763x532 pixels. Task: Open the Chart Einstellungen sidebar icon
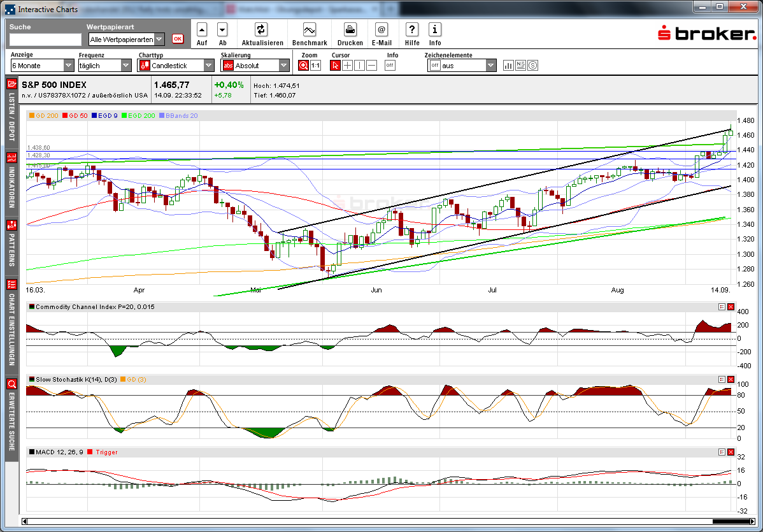click(x=11, y=284)
